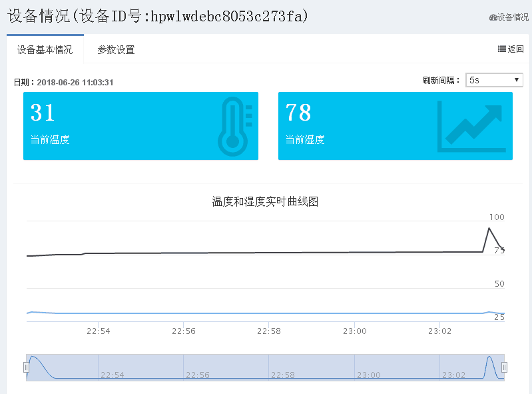Switch to the 参数设置 tab

point(116,49)
